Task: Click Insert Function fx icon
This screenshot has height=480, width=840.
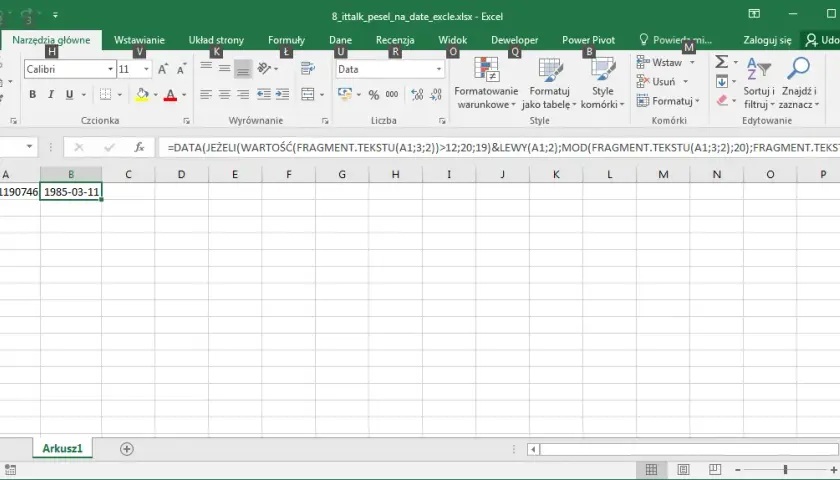Action: point(139,147)
